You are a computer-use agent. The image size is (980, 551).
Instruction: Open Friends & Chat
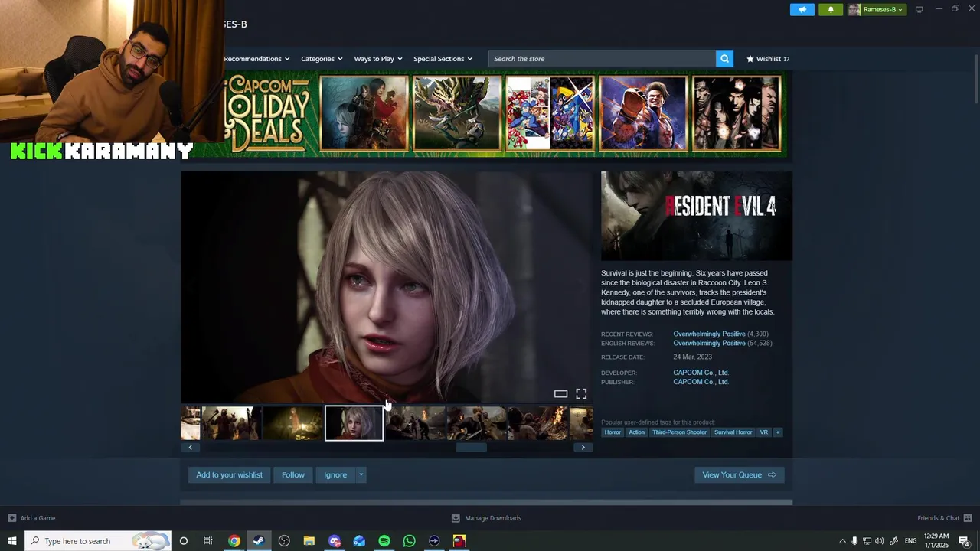[944, 518]
